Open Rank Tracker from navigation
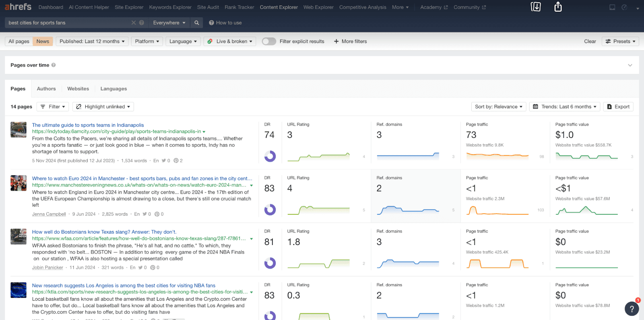Viewport: 644px width, 320px height. coord(239,7)
